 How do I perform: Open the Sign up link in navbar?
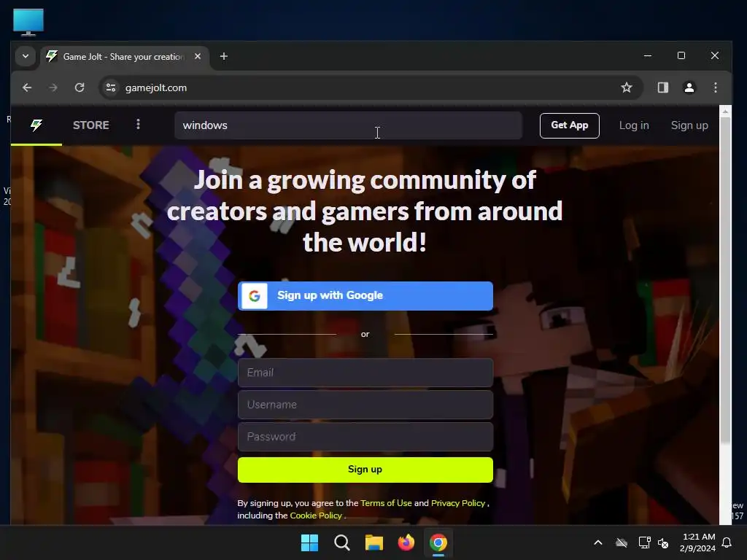pyautogui.click(x=689, y=125)
